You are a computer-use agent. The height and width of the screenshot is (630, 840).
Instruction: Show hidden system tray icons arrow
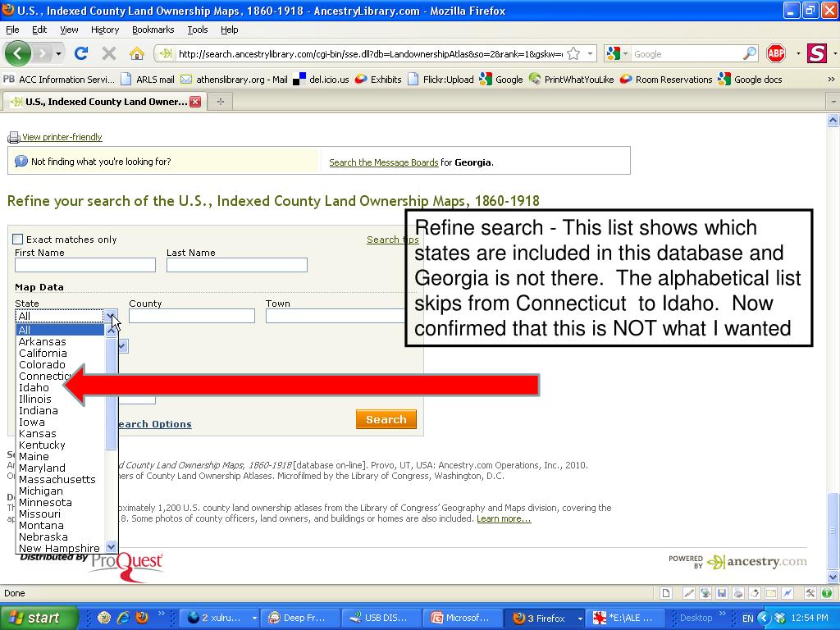coord(764,618)
